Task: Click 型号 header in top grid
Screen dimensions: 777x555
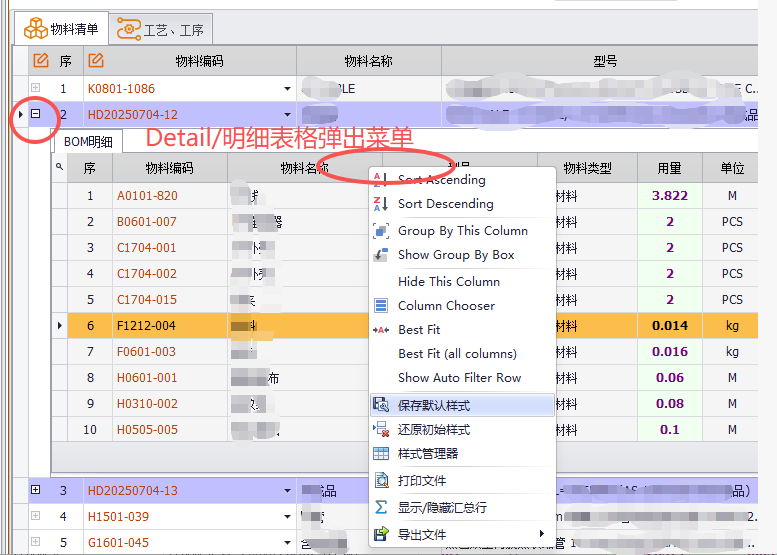Action: point(600,61)
